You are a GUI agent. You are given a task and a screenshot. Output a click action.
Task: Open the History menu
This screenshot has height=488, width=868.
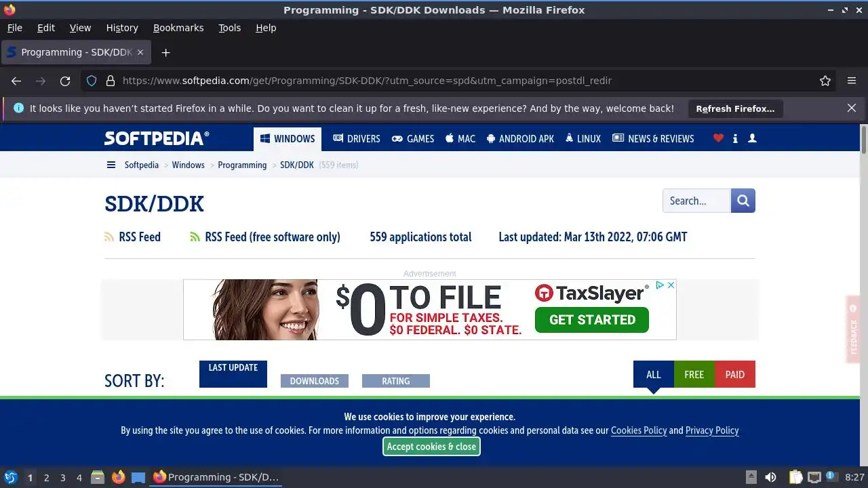pos(122,28)
